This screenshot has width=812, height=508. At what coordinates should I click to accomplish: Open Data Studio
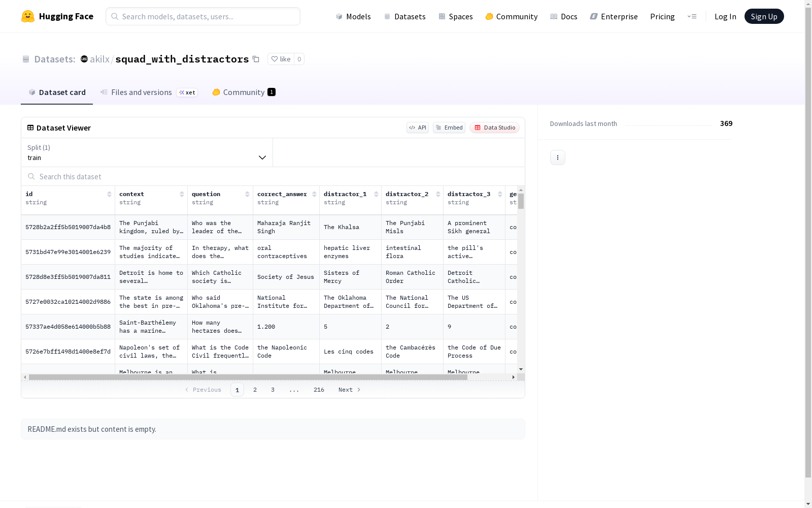tap(495, 128)
